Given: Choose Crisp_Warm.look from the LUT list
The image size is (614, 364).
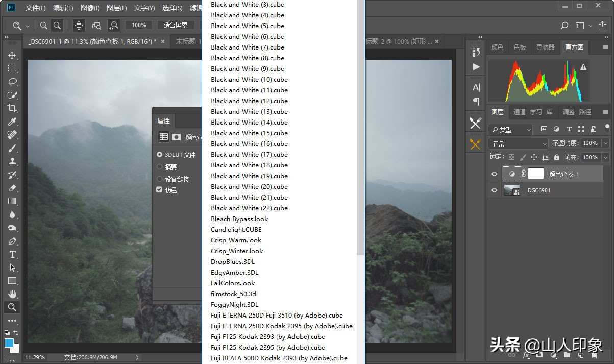Looking at the screenshot, I should click(236, 240).
